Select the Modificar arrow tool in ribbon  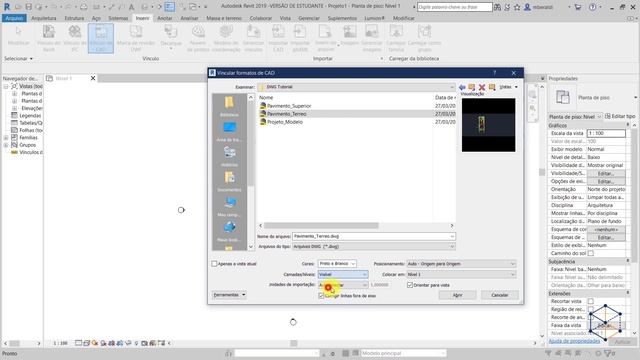[x=18, y=36]
